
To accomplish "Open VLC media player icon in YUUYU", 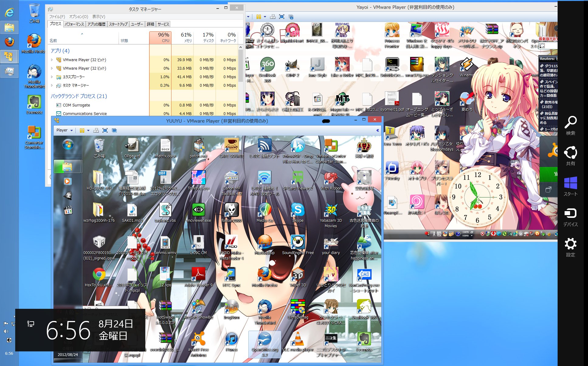I will (298, 341).
